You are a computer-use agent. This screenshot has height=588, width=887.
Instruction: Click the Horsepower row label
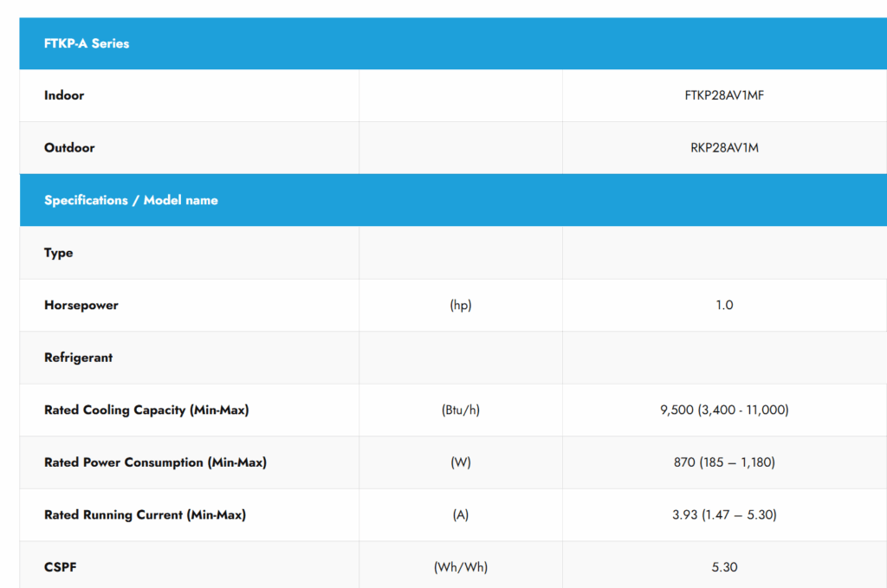pyautogui.click(x=81, y=305)
